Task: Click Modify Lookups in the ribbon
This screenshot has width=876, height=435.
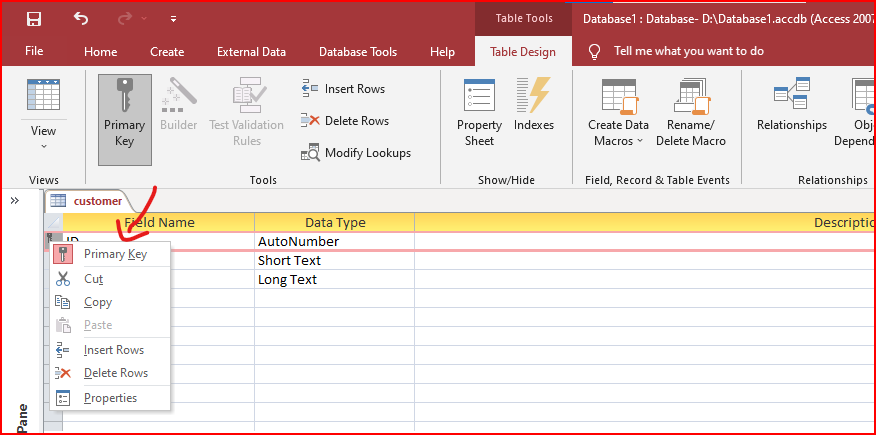Action: point(356,153)
